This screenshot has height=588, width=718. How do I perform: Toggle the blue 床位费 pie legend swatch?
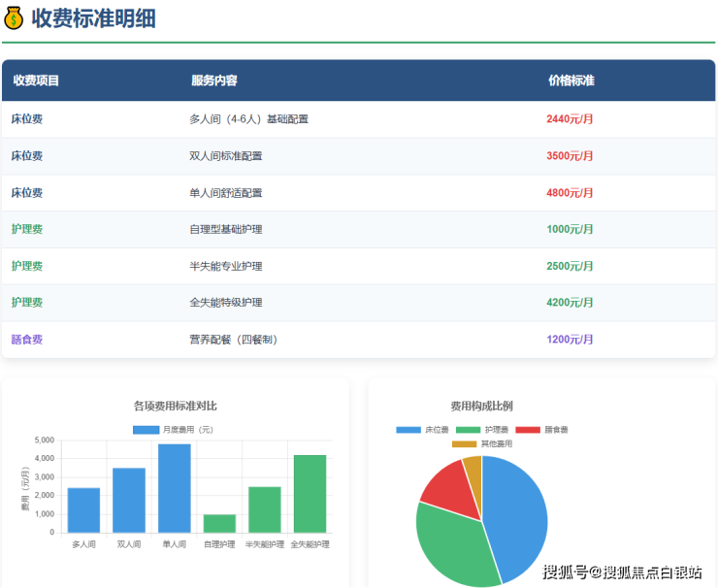408,430
